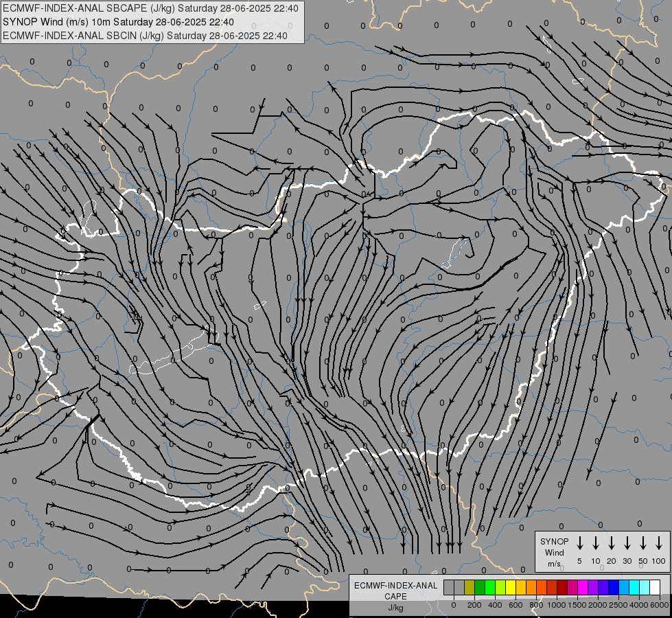Pick the pale cyan CAPE swatch
Viewport: 672px width, 618px height.
(644, 587)
